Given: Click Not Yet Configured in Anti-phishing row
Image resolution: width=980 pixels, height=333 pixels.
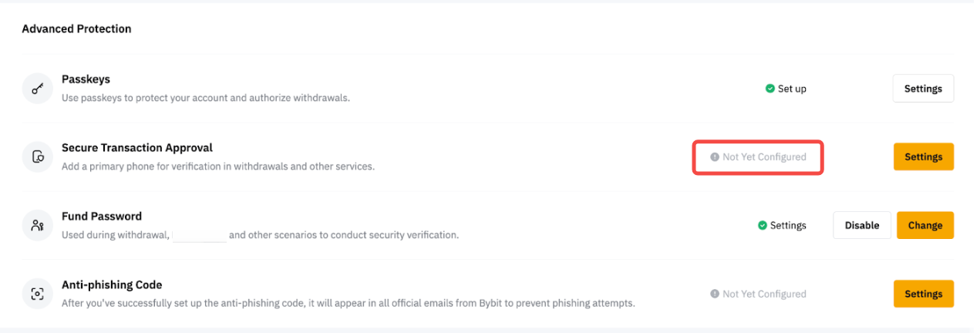Looking at the screenshot, I should tap(764, 294).
